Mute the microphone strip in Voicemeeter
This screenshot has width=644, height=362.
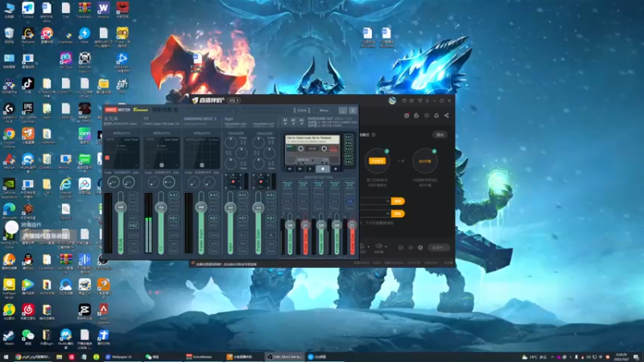pos(134,250)
